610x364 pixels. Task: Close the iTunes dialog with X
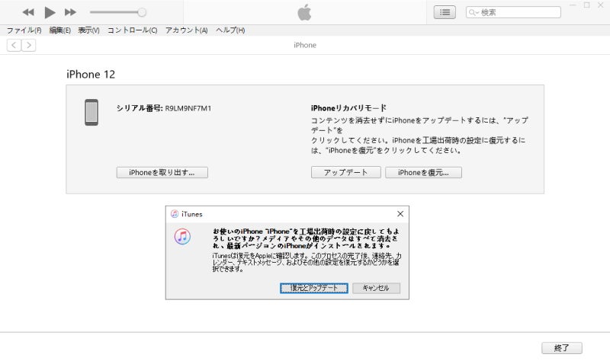coord(400,214)
